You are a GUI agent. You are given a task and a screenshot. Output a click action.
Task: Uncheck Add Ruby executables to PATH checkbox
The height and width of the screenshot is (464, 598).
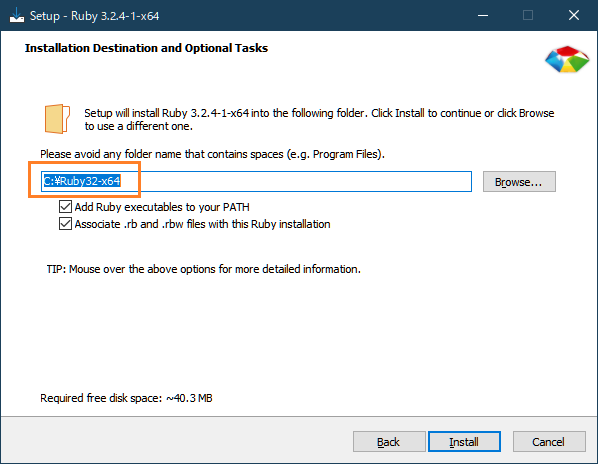click(x=65, y=207)
